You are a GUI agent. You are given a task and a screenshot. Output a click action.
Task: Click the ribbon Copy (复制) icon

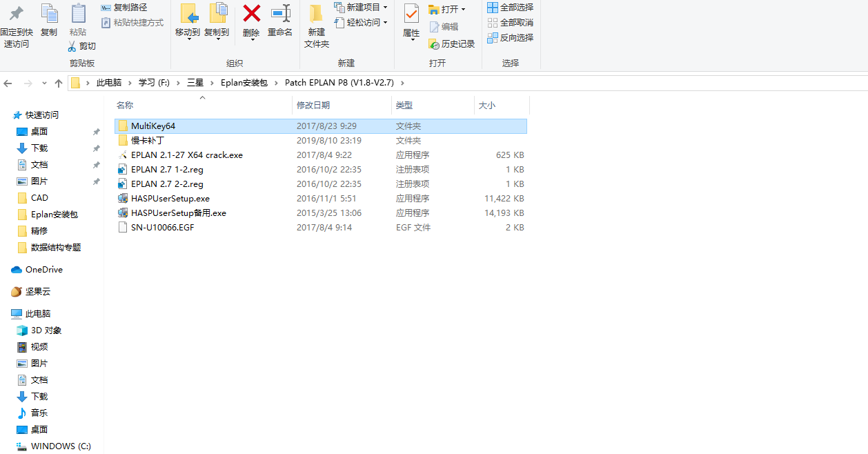point(49,14)
